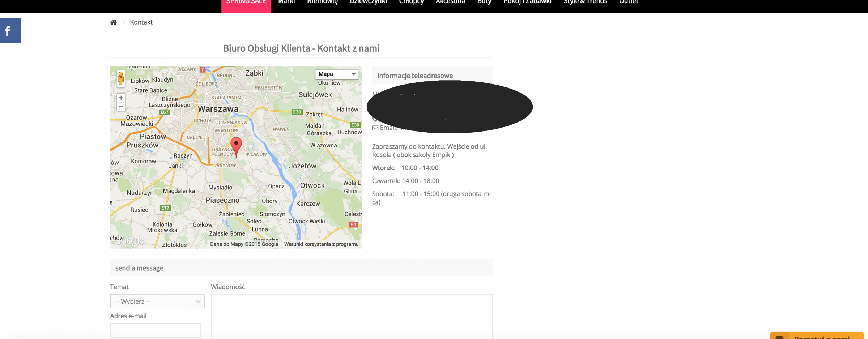Open the Buty menu
Viewport: 868px width, 339px height.
click(x=484, y=2)
